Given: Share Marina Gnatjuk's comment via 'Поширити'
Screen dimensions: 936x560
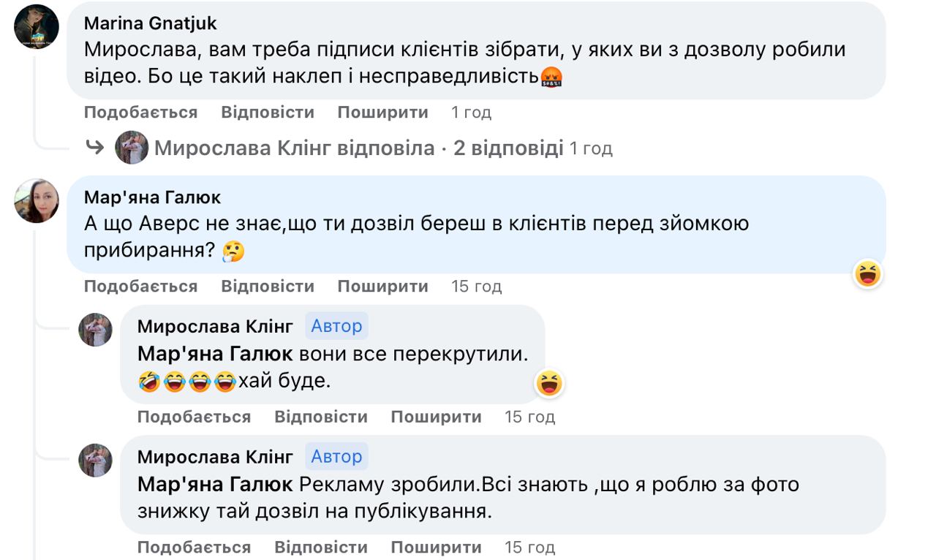Looking at the screenshot, I should coord(382,113).
